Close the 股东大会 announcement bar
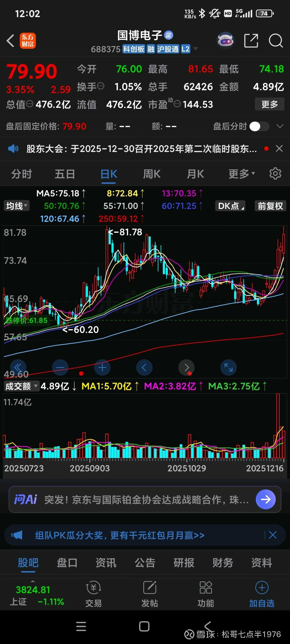The height and width of the screenshot is (644, 290). 279,148
